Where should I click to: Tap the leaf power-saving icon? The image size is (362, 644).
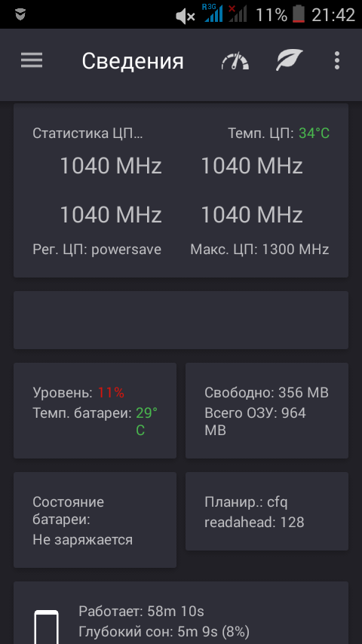click(290, 60)
